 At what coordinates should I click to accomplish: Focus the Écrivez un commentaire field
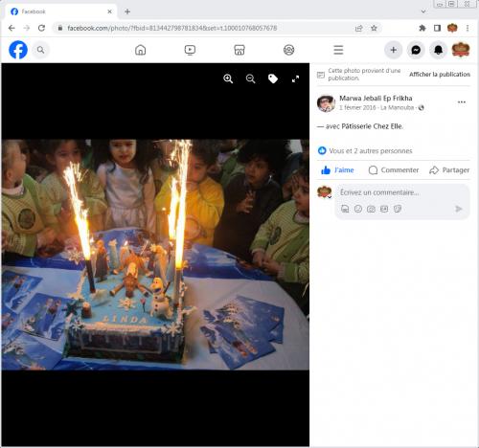pos(379,192)
